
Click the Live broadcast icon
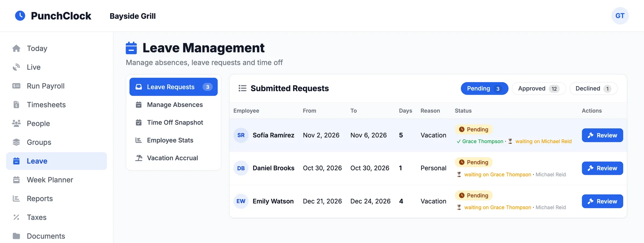(16, 67)
